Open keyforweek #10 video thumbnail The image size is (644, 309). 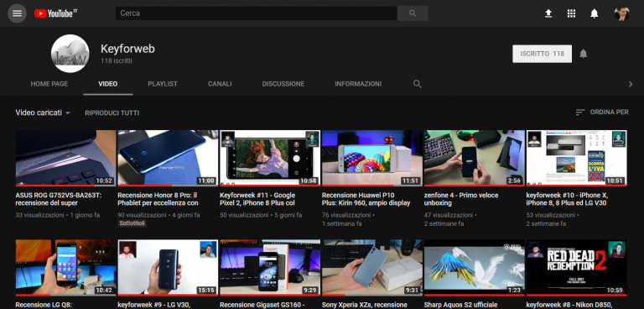[576, 158]
